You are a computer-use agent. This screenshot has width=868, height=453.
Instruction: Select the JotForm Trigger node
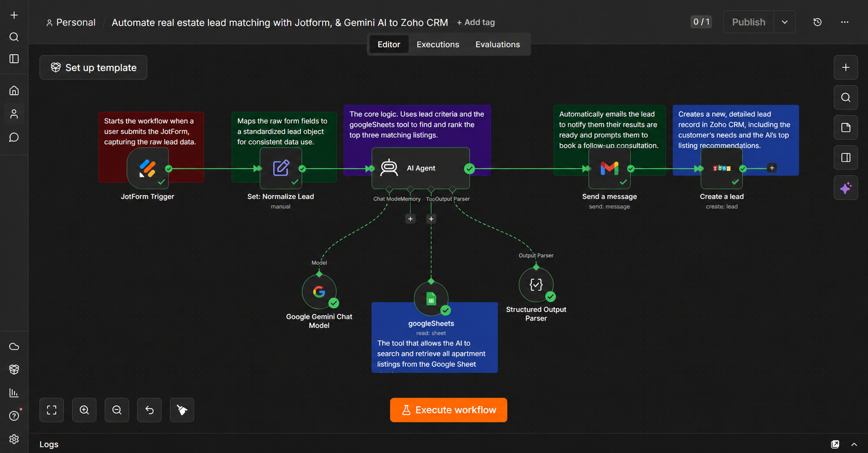coord(147,168)
